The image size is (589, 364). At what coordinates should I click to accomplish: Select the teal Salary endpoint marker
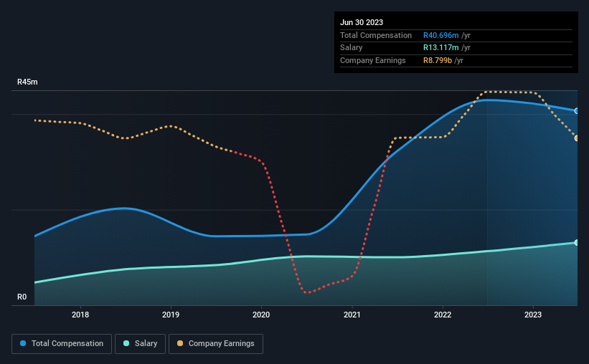[577, 243]
